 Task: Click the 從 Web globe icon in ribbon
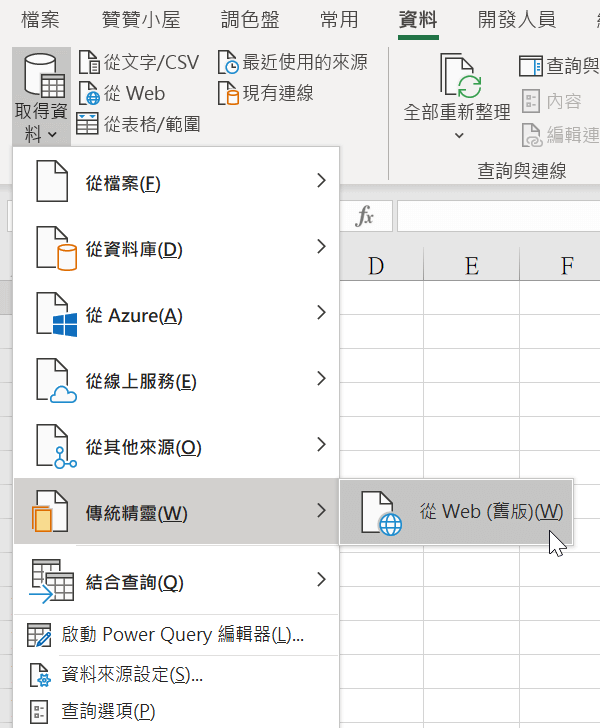coord(89,93)
